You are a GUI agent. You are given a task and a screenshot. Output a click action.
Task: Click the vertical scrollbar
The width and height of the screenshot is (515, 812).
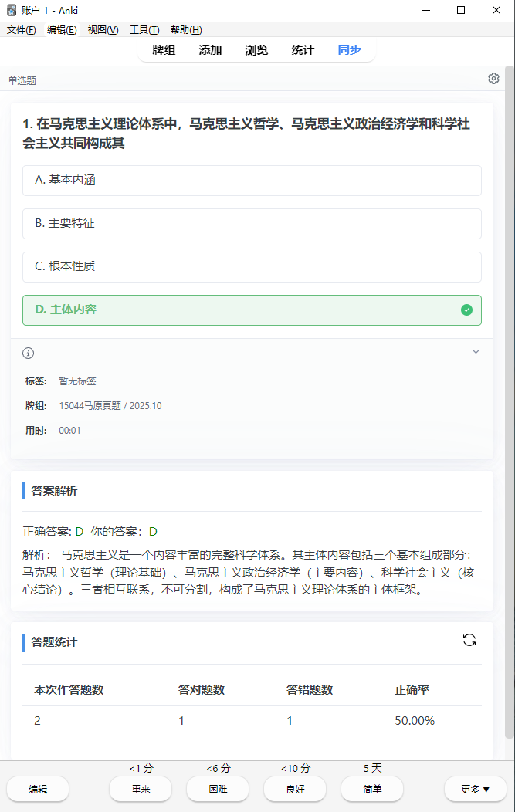pos(510,402)
